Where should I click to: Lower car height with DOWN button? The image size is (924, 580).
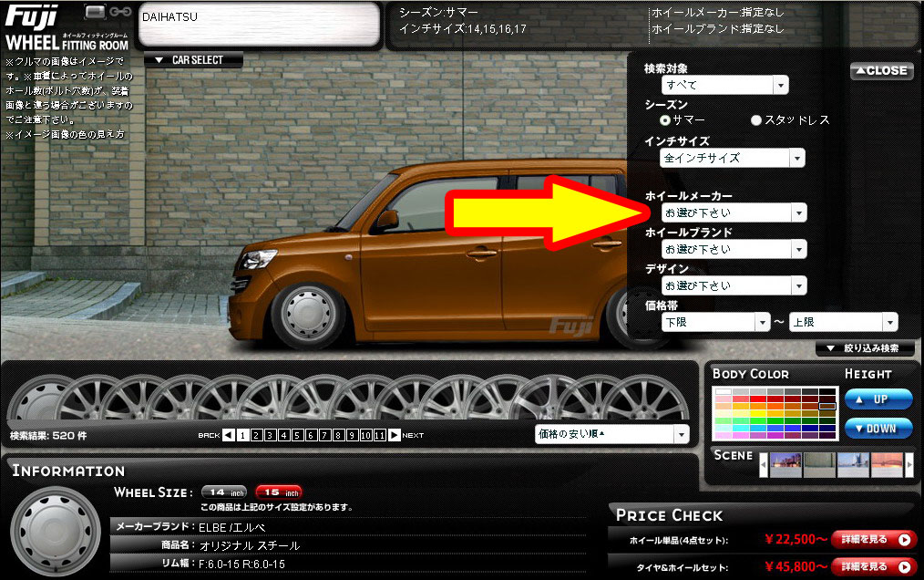(878, 429)
